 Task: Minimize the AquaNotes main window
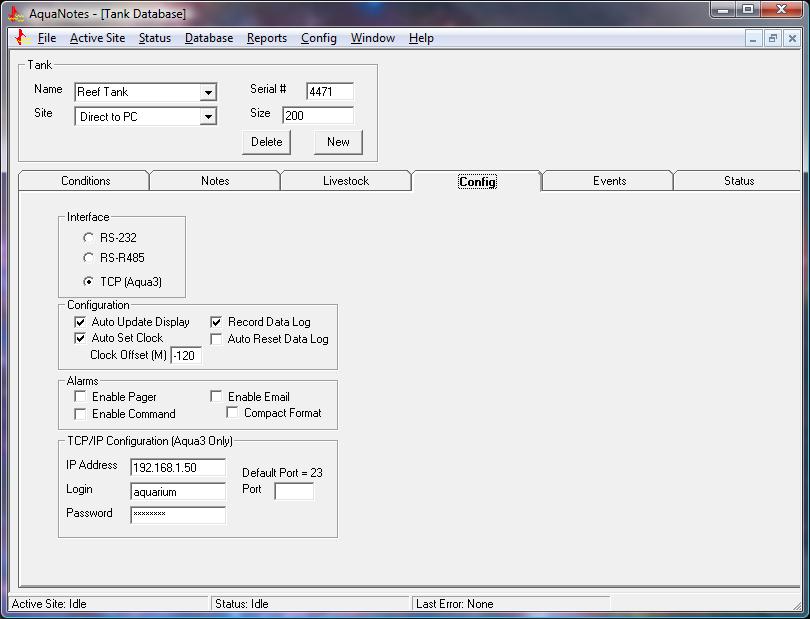(723, 10)
